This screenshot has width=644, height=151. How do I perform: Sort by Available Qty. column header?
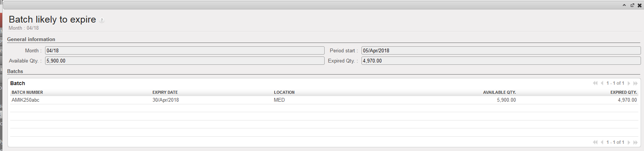(x=499, y=92)
